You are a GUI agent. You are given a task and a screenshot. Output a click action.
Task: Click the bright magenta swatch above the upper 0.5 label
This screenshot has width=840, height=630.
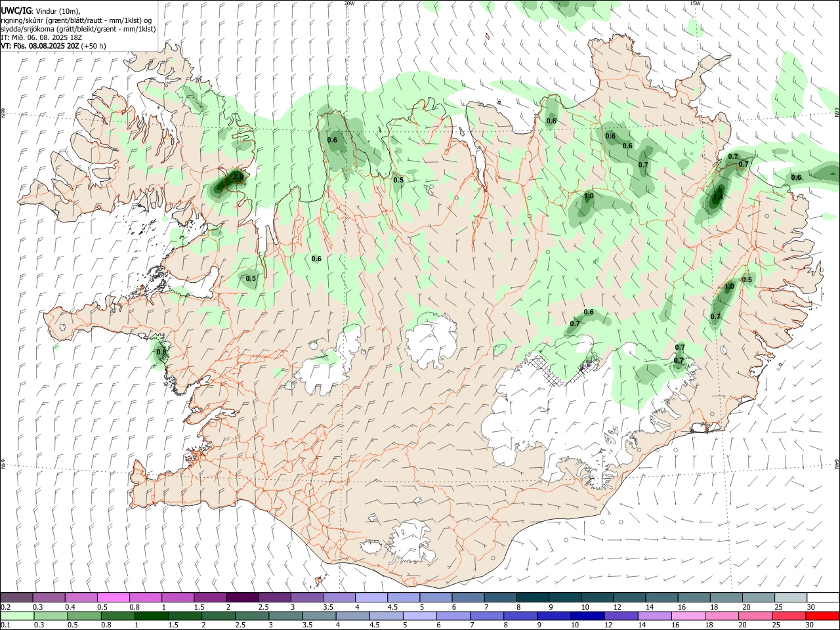[x=114, y=597]
